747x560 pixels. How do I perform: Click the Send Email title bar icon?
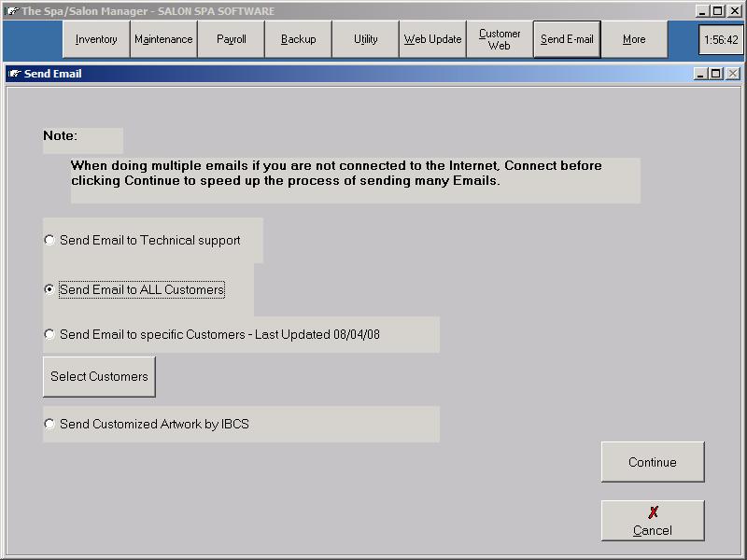[14, 74]
